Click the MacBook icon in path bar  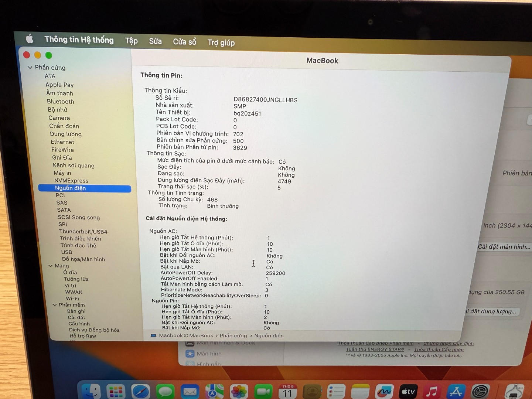pos(154,335)
